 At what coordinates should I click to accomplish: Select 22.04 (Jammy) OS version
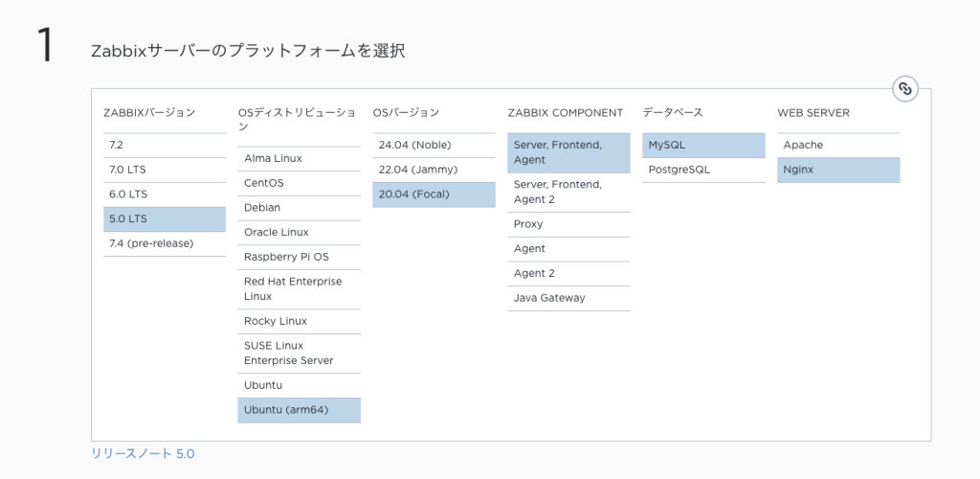[x=434, y=170]
